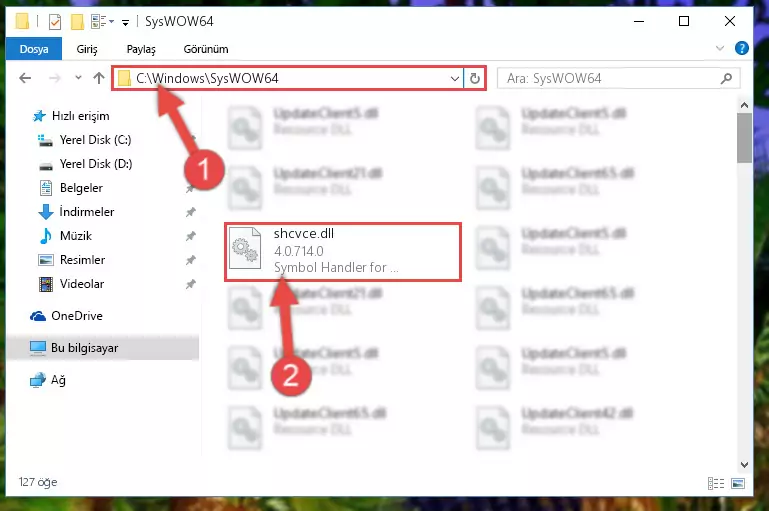Click the scrollbar up arrow

pos(744,105)
